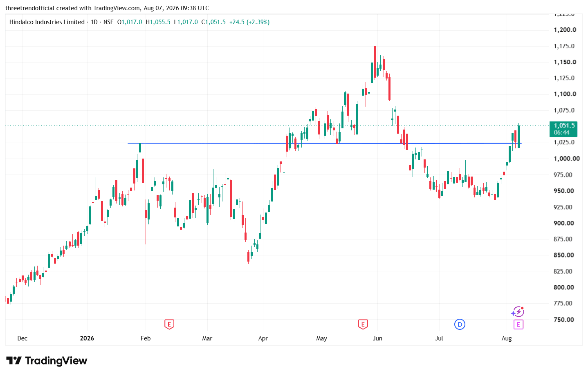Click the change value +24.5 (+2.39%)

(249, 22)
